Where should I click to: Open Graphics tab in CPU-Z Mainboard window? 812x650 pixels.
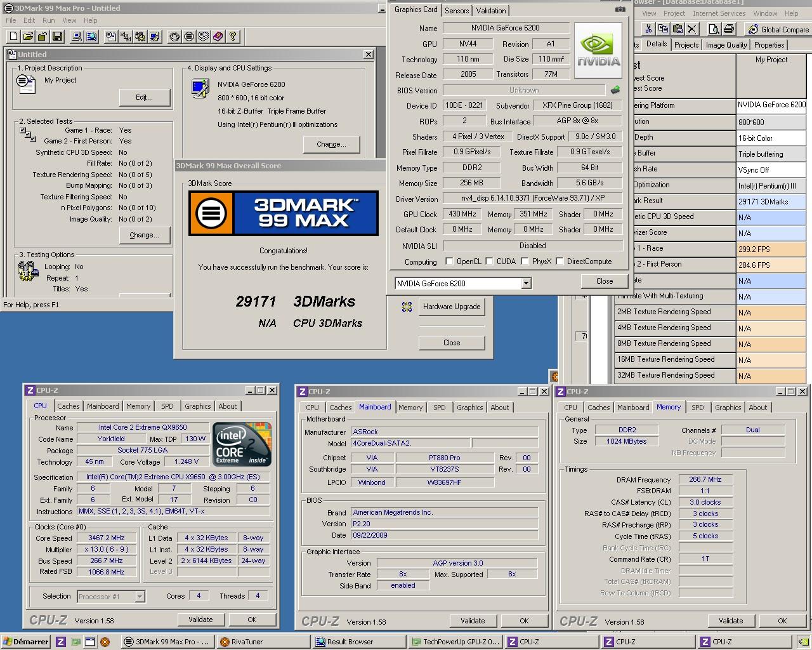click(x=470, y=408)
